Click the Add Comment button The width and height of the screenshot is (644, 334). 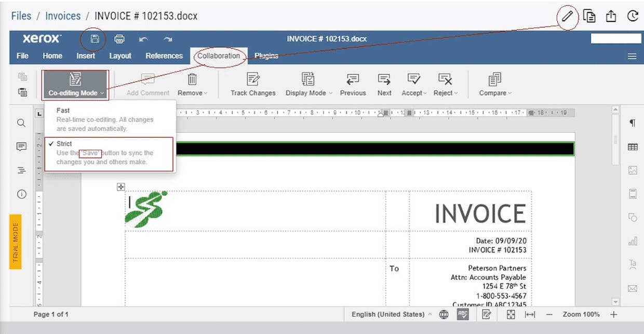(148, 85)
